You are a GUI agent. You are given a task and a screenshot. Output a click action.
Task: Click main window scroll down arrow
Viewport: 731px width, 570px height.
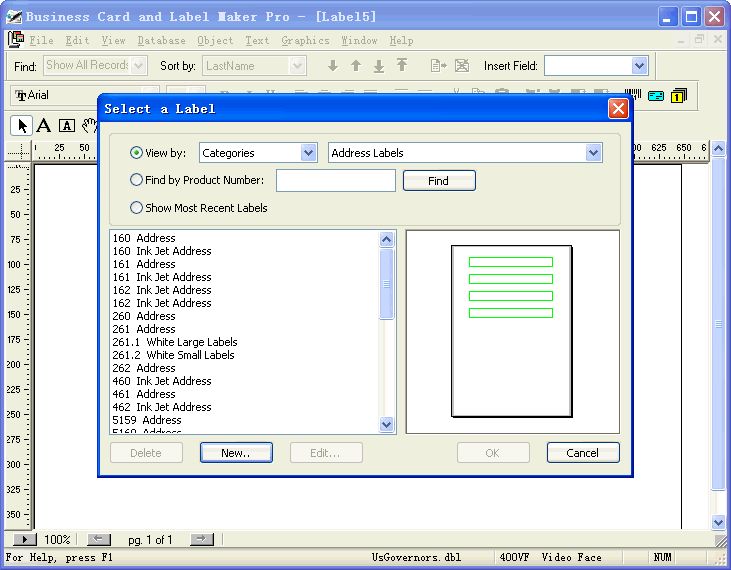(x=718, y=522)
